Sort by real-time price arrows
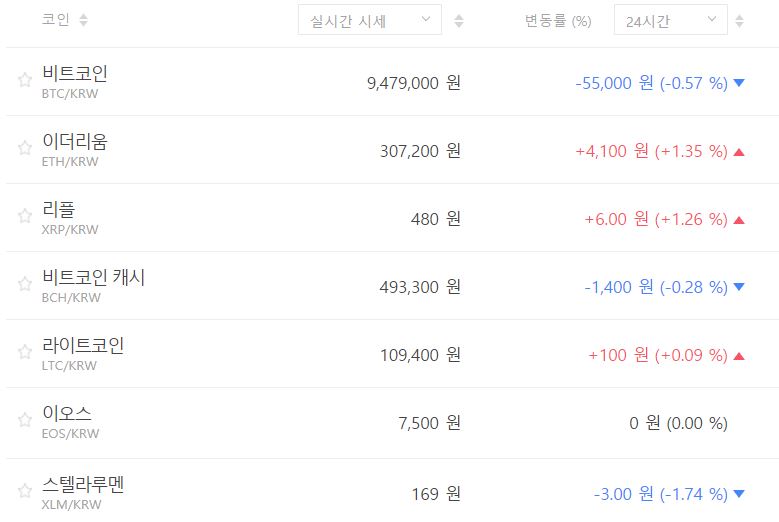Screen dimensions: 779x522 point(459,20)
